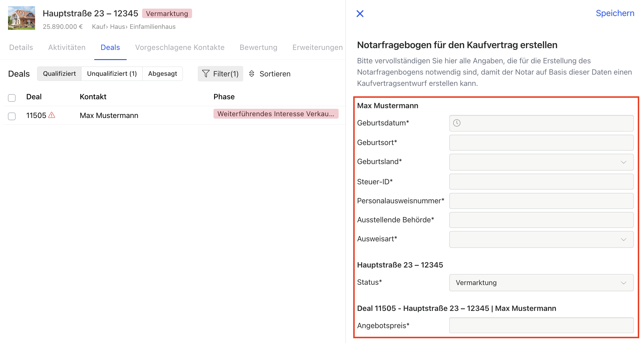The height and width of the screenshot is (343, 644).
Task: Click the funnel icon in Filter(1)
Action: pyautogui.click(x=205, y=74)
